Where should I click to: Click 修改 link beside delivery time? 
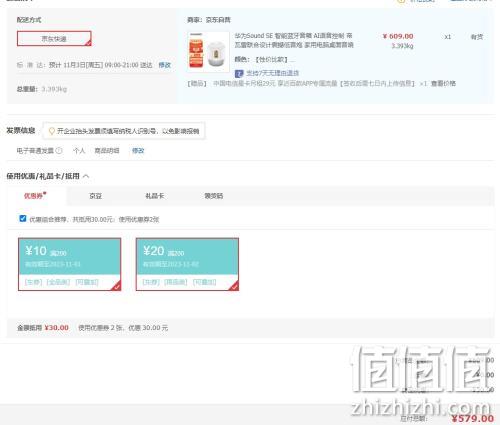(x=164, y=65)
